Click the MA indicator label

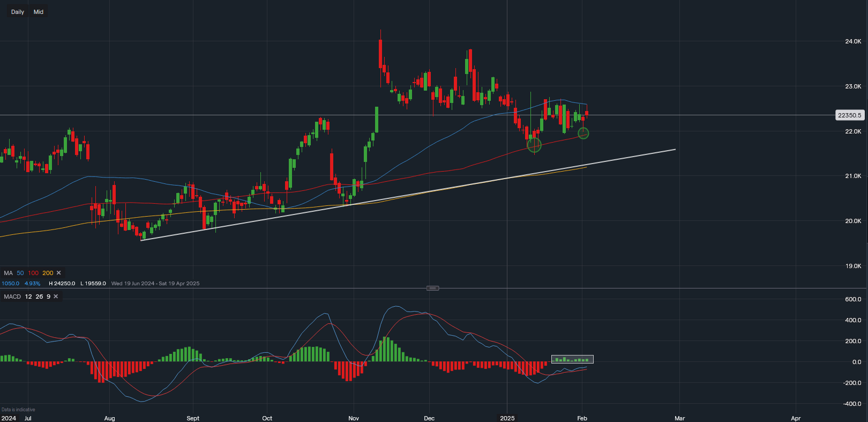coord(8,273)
